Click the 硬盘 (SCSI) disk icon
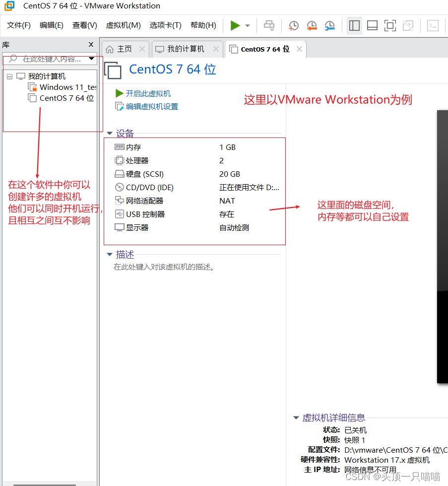This screenshot has width=448, height=486. pyautogui.click(x=119, y=174)
